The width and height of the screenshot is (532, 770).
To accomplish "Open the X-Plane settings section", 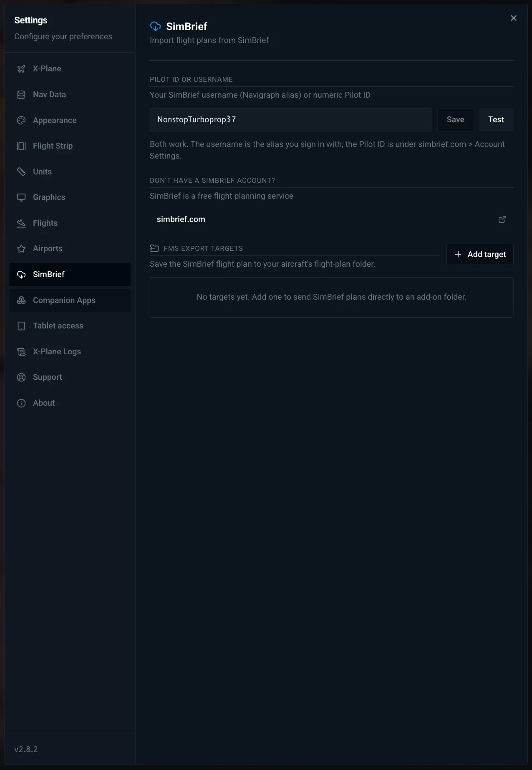I will pyautogui.click(x=70, y=69).
